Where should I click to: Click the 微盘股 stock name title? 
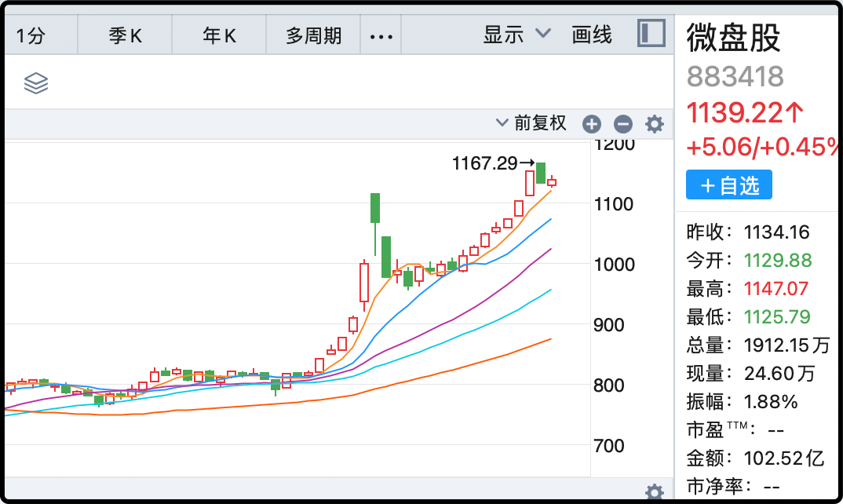click(x=735, y=38)
